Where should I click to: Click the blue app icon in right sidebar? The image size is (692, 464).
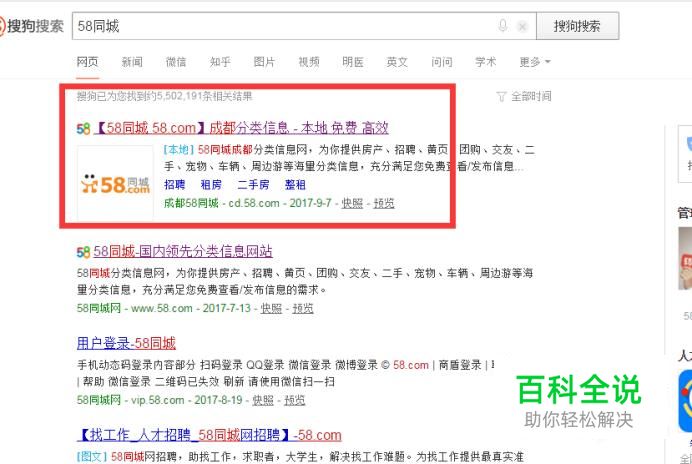click(685, 401)
